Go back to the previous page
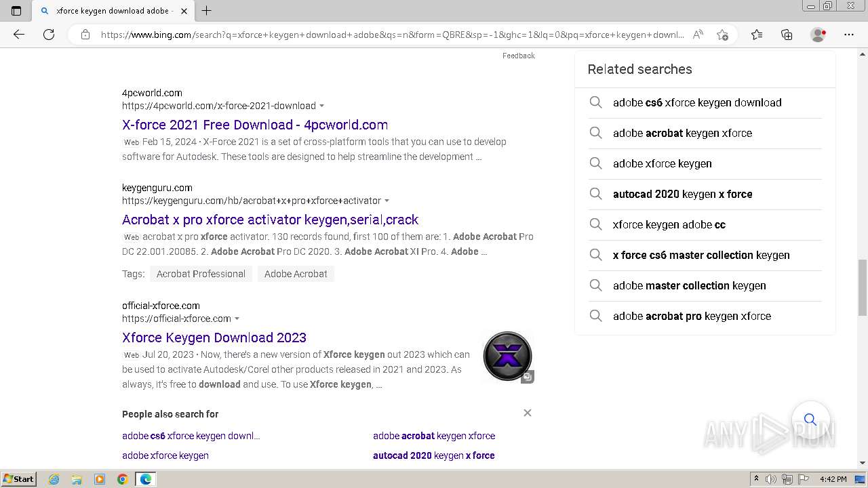This screenshot has height=488, width=868. 19,35
